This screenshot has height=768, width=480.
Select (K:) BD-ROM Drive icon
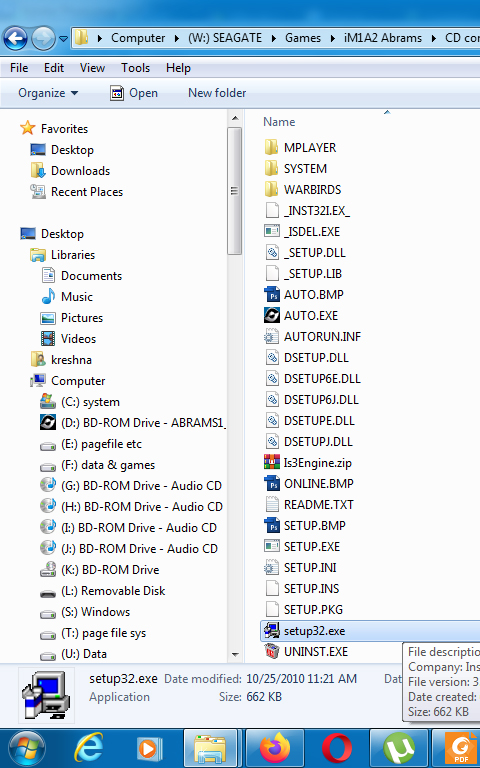pos(48,570)
